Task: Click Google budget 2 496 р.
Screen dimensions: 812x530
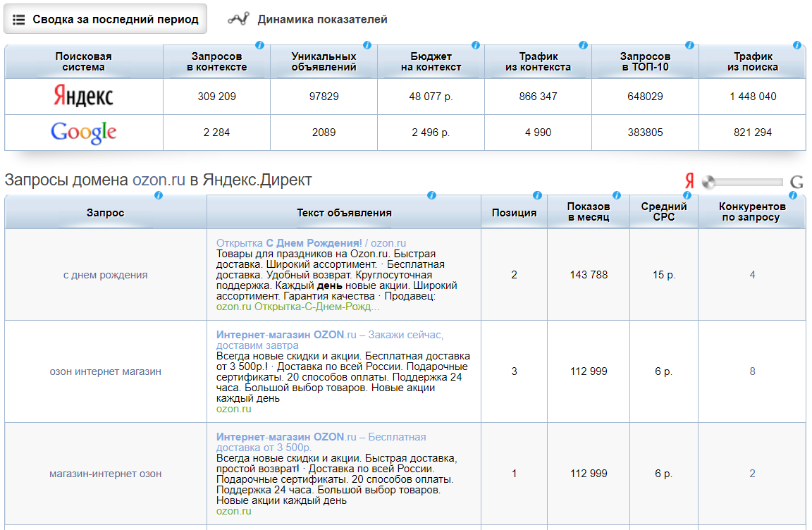Action: click(431, 132)
